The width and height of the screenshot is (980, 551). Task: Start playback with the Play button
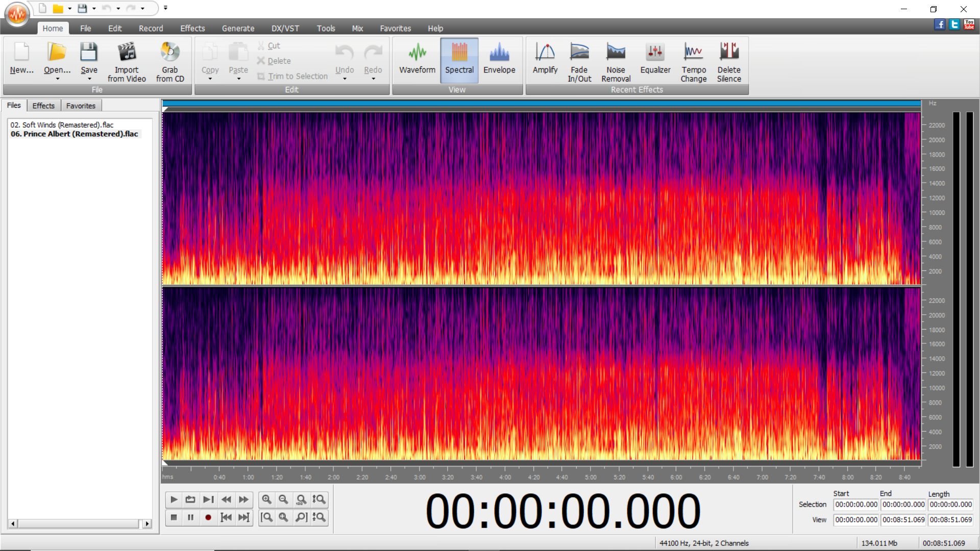point(174,499)
